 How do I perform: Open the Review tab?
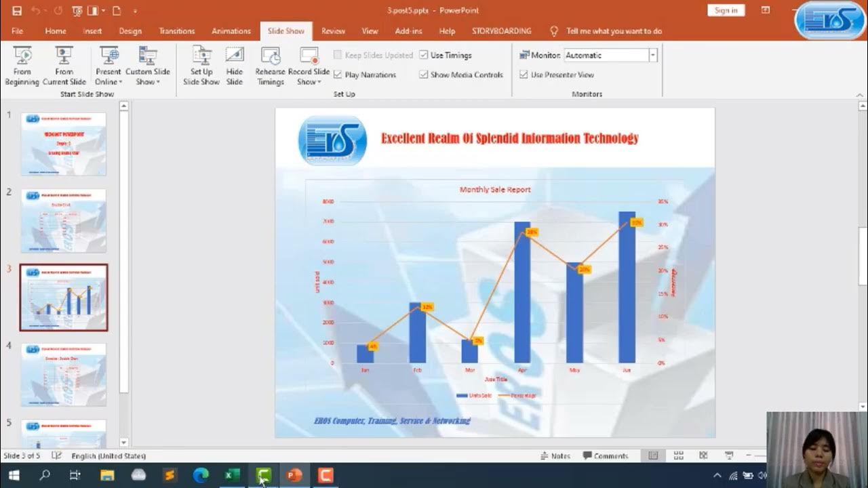tap(333, 31)
